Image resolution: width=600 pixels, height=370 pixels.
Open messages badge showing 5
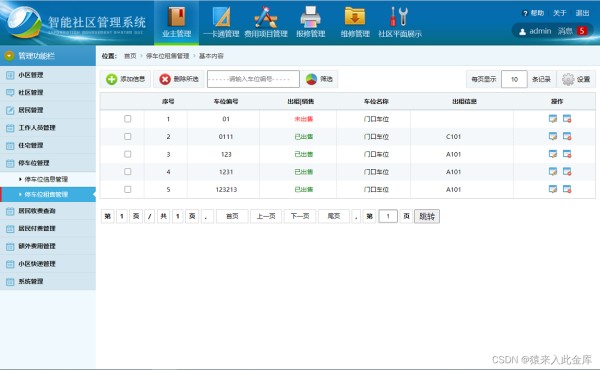(582, 31)
